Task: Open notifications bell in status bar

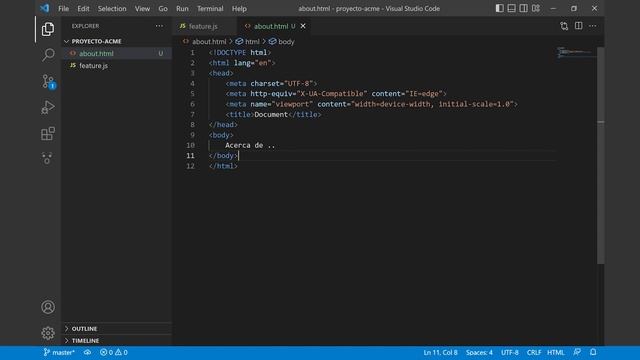Action: (x=593, y=352)
